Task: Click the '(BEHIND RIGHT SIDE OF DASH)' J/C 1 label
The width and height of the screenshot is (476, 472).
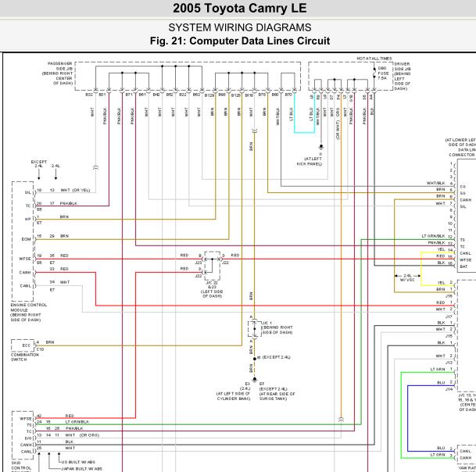Action: click(277, 330)
